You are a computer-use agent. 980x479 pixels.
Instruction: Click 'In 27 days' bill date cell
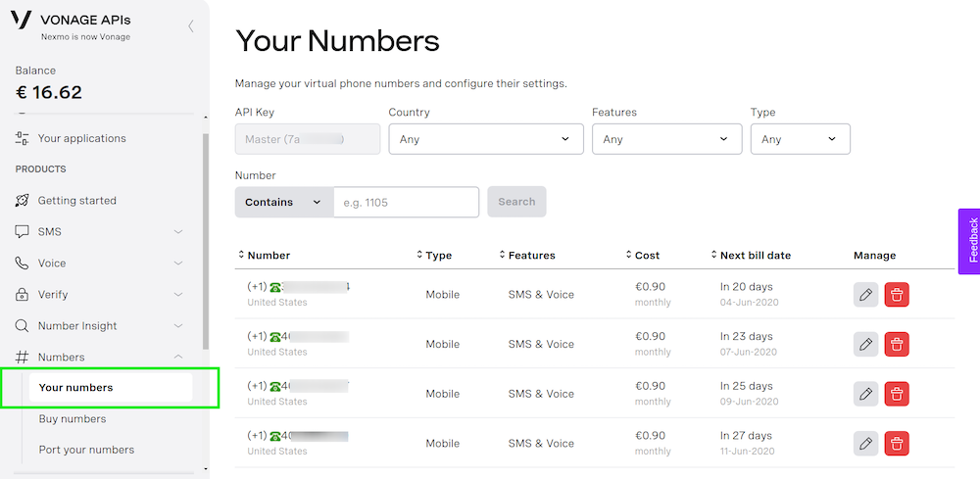pos(746,436)
